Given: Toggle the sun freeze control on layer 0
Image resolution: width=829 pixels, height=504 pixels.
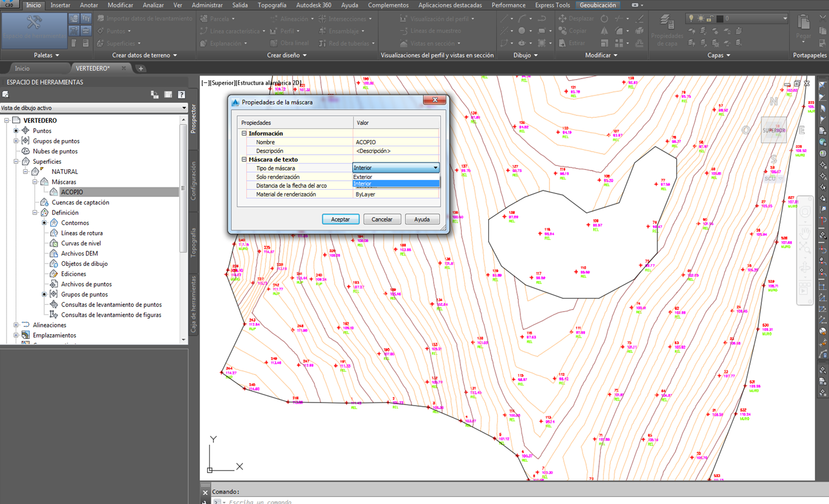Looking at the screenshot, I should [700, 18].
